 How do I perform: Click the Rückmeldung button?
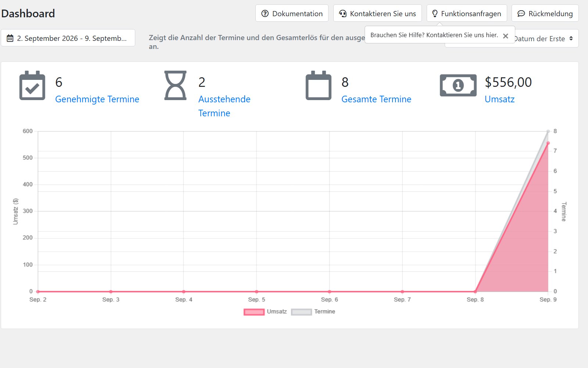coord(545,13)
